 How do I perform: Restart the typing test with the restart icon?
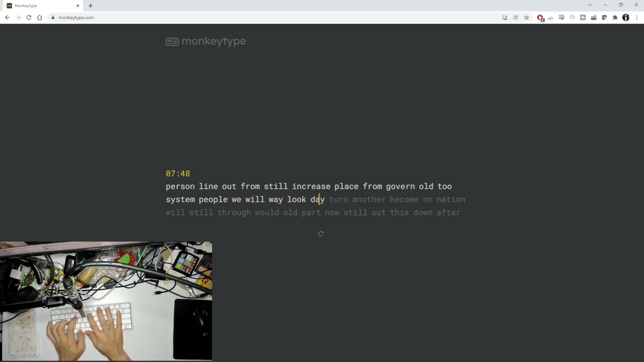click(321, 233)
